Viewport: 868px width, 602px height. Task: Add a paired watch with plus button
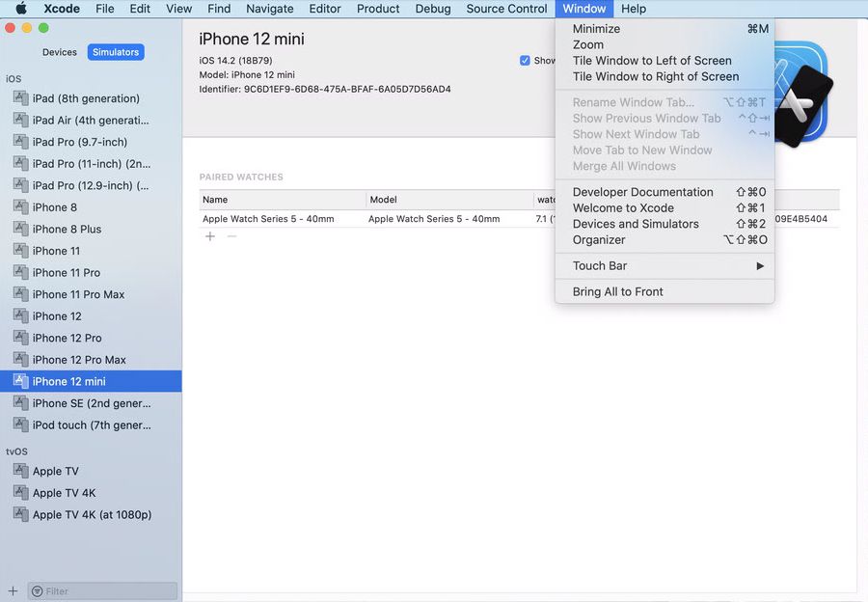coord(210,236)
